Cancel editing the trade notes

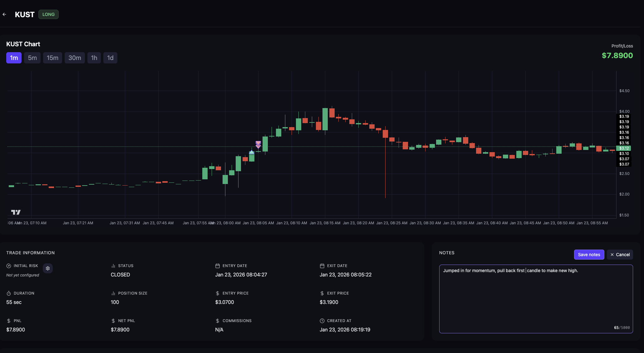(x=620, y=255)
